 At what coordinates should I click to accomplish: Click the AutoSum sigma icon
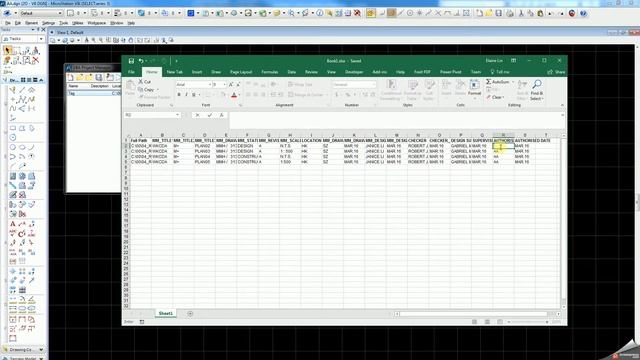tap(488, 82)
